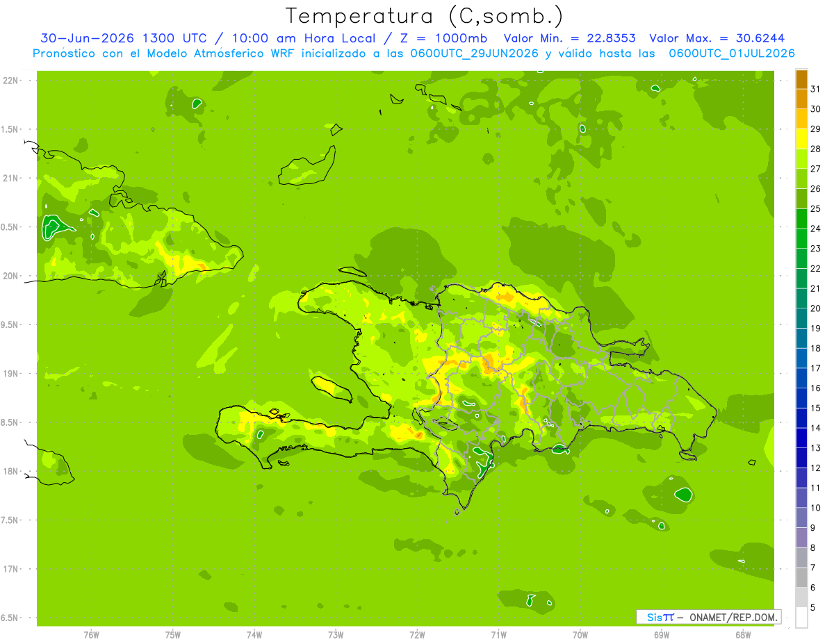Click the '74W' longitude axis label
This screenshot has height=644, width=834.
pyautogui.click(x=254, y=634)
